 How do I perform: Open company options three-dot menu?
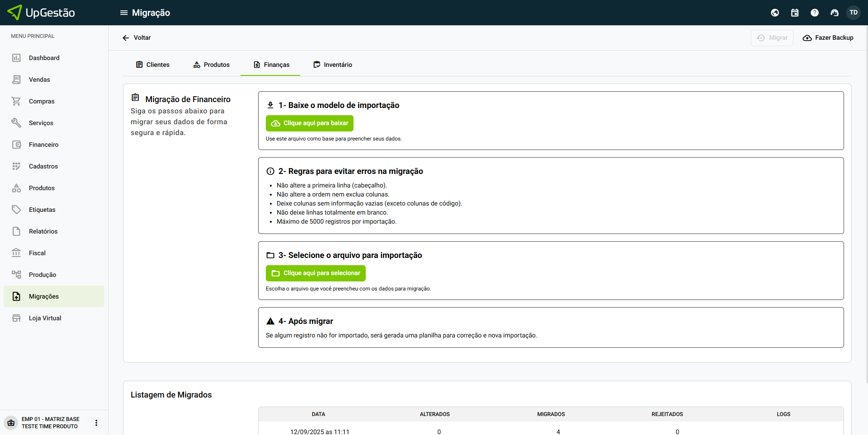[x=96, y=423]
